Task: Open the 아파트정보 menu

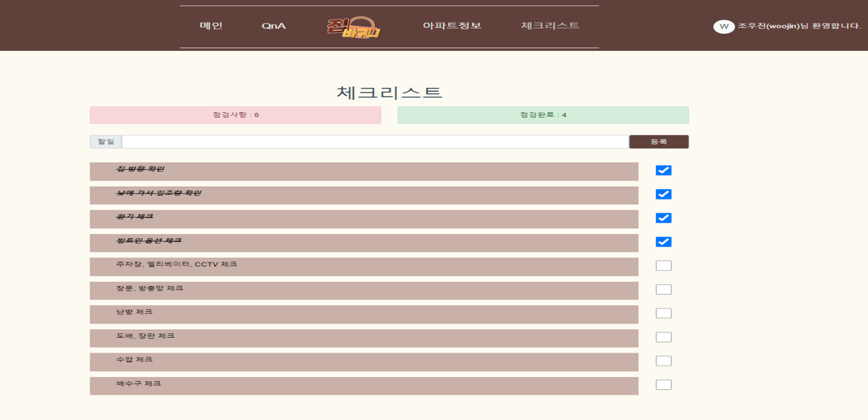Action: [452, 26]
